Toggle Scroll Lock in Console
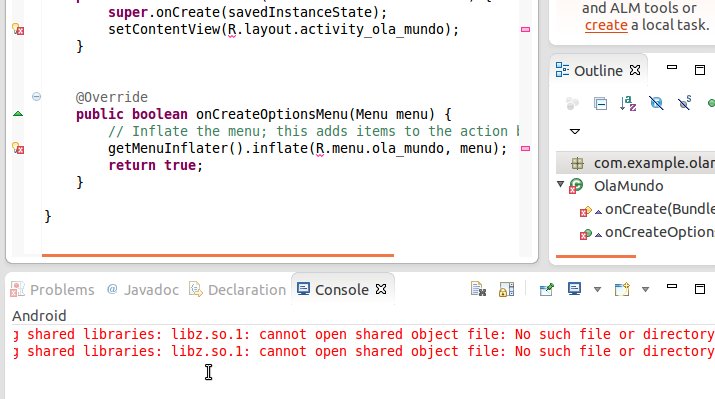This screenshot has height=399, width=715. point(506,289)
